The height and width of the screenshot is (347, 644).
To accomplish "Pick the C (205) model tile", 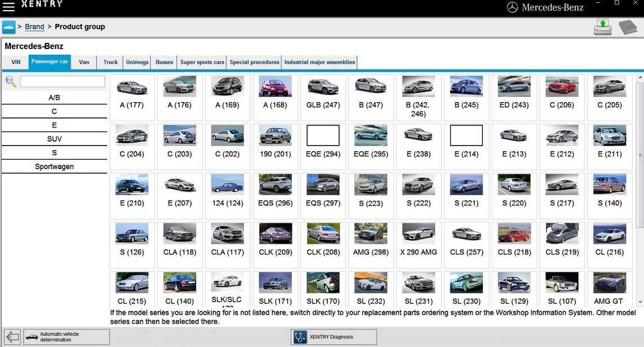I will (x=610, y=98).
